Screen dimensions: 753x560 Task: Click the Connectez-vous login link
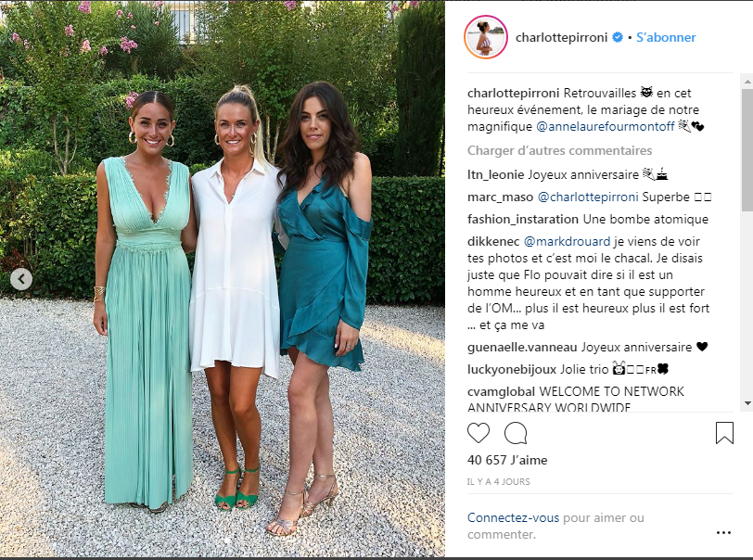click(x=513, y=517)
